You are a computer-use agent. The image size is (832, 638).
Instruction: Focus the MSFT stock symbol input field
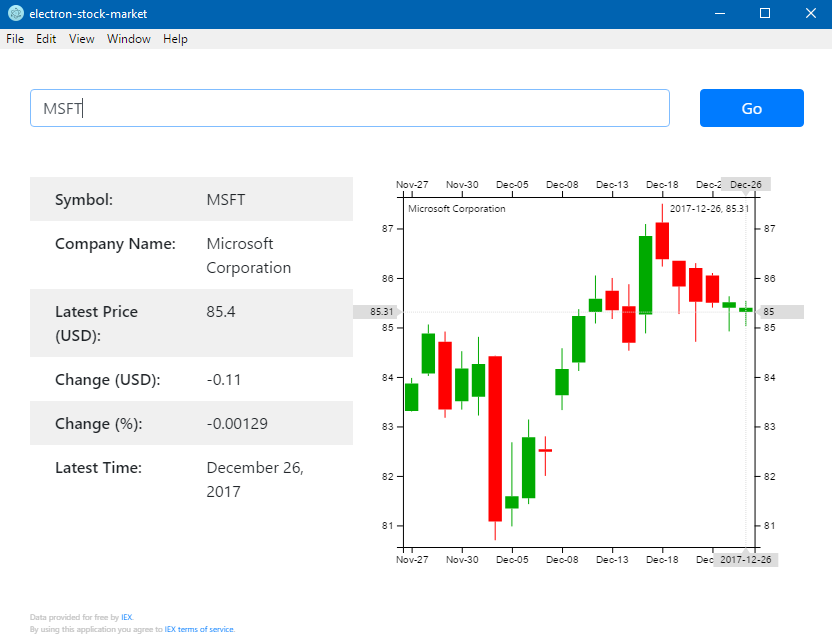click(x=349, y=108)
